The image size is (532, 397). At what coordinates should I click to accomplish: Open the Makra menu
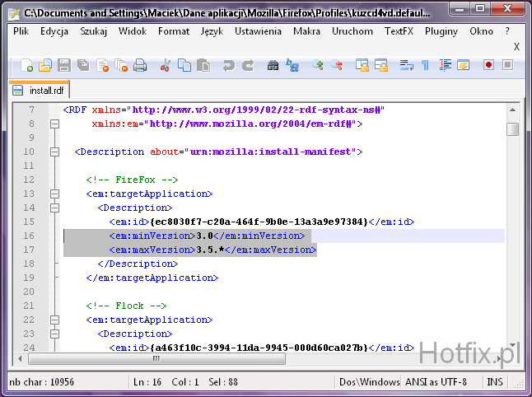[306, 31]
